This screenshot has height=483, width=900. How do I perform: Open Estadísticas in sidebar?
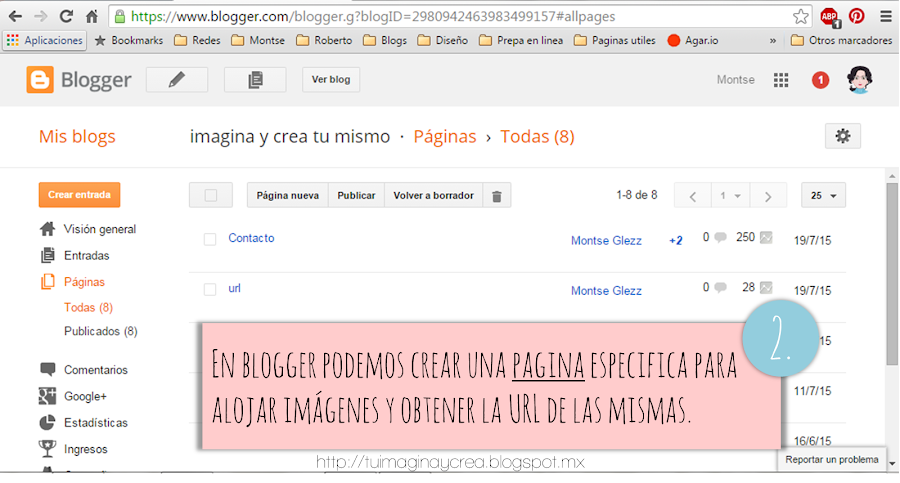[x=84, y=423]
